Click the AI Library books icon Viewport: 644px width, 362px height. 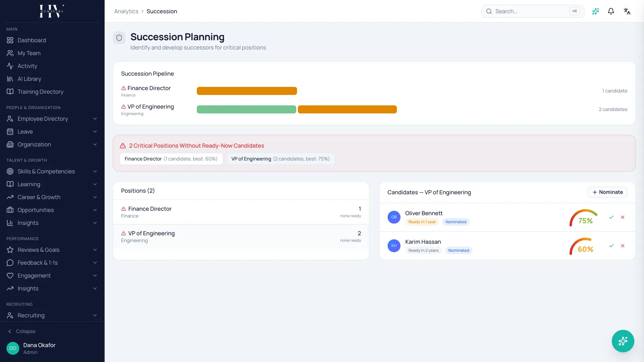10,79
